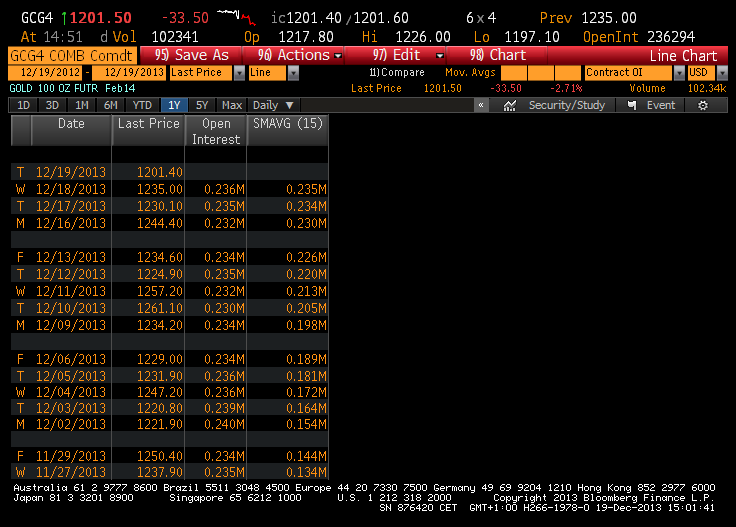
Task: Open the Last Price field dropdown arrow
Action: click(x=239, y=73)
